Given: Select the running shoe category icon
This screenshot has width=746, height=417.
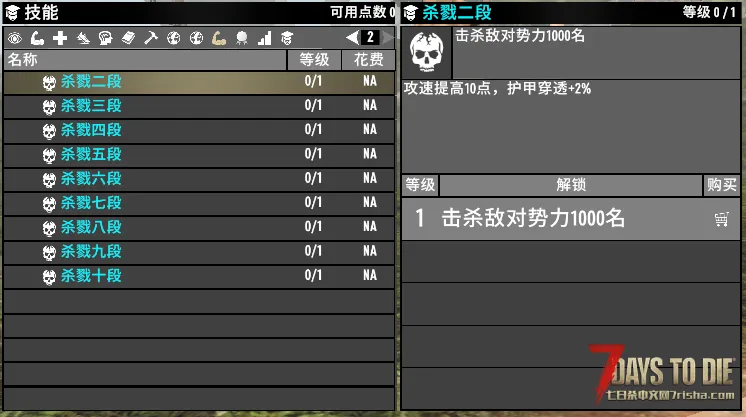Looking at the screenshot, I should 83,38.
